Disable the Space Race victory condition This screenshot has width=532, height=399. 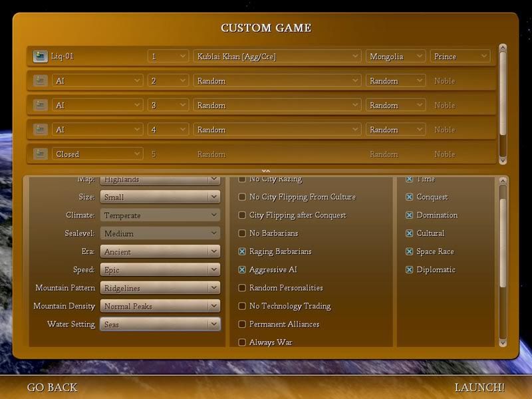410,251
